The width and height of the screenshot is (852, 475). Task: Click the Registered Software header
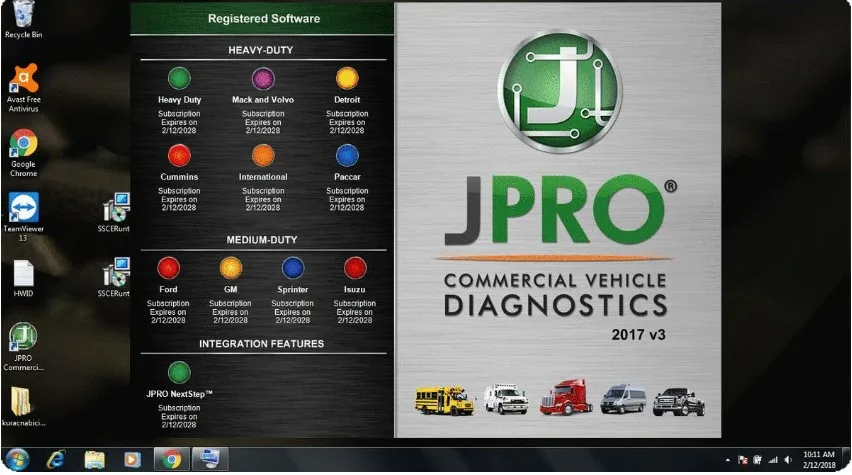coord(264,18)
